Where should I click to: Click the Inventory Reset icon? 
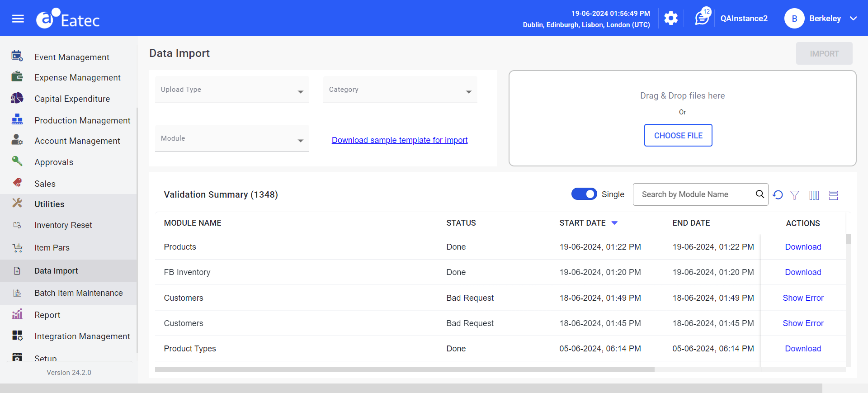(17, 225)
